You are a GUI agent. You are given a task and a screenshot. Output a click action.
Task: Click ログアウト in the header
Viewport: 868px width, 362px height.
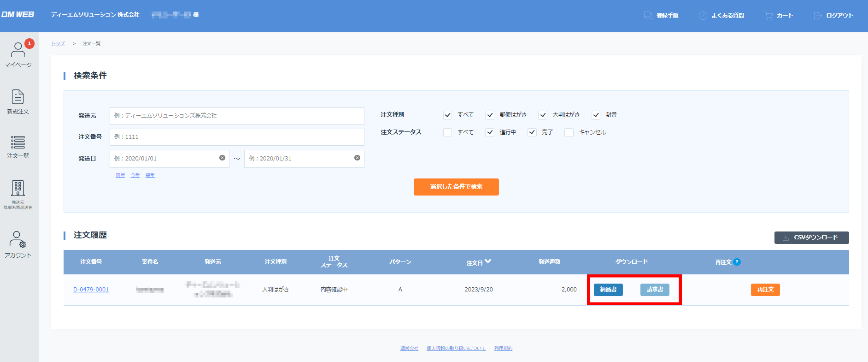click(x=834, y=16)
